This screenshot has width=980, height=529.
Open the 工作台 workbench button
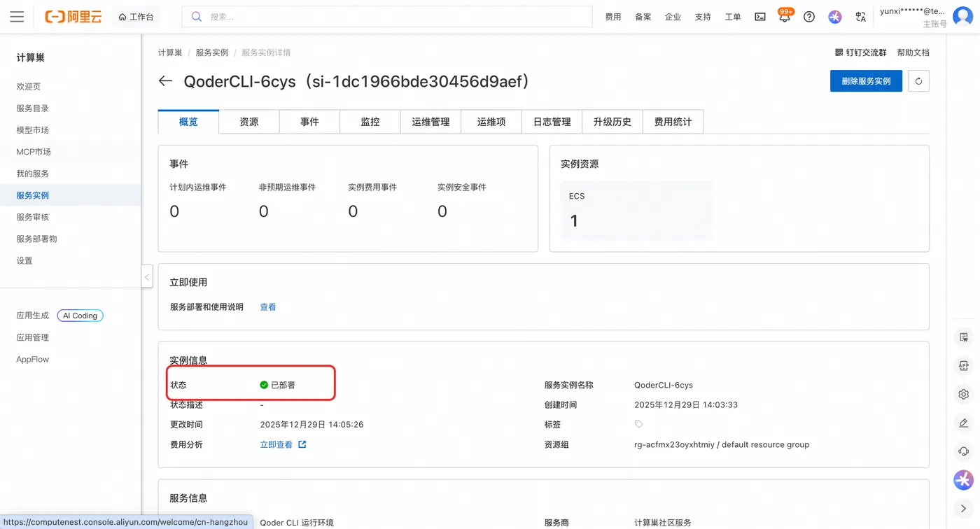pyautogui.click(x=136, y=17)
